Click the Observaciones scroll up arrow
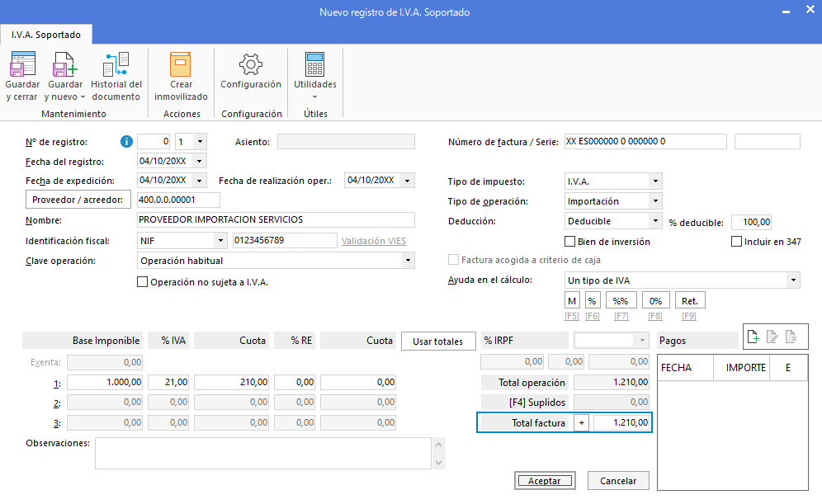 [x=439, y=445]
